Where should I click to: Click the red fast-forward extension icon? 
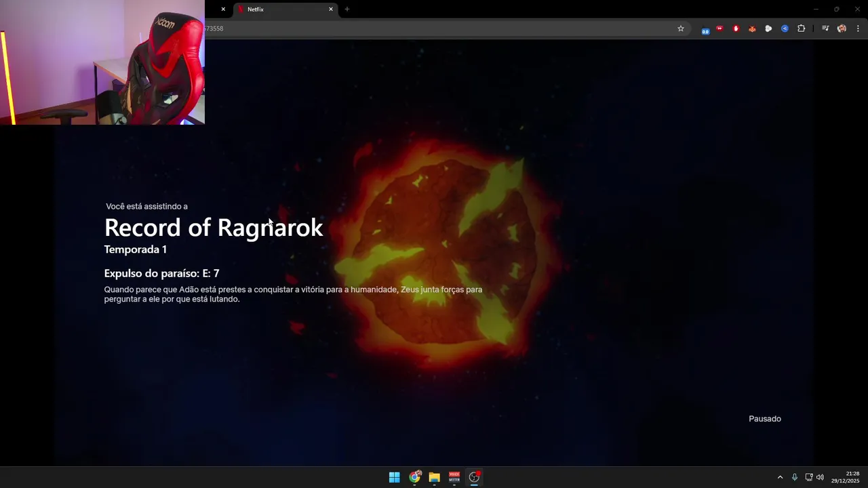pos(719,28)
